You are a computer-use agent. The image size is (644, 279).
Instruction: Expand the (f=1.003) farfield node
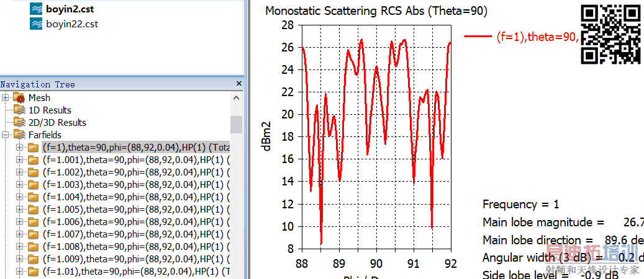19,185
